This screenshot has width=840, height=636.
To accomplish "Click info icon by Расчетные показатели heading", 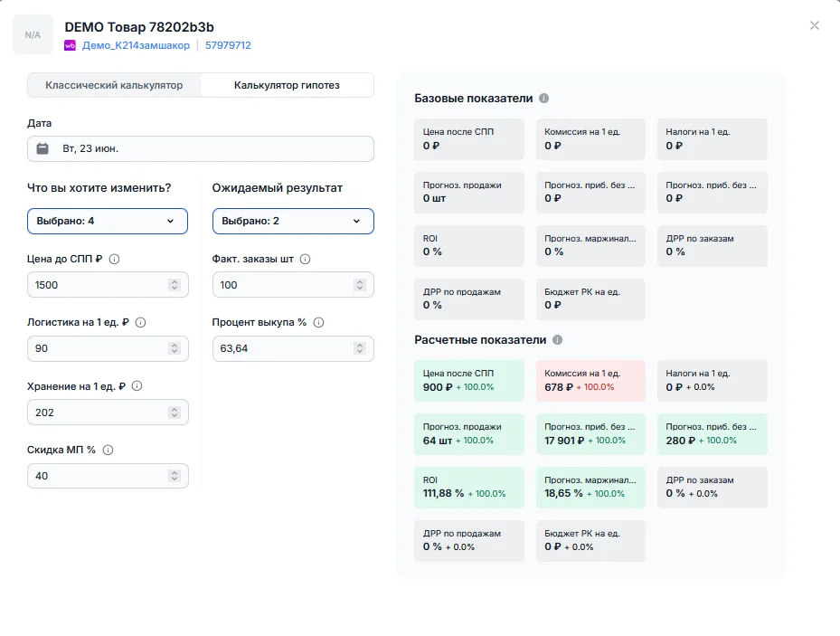I will (557, 340).
